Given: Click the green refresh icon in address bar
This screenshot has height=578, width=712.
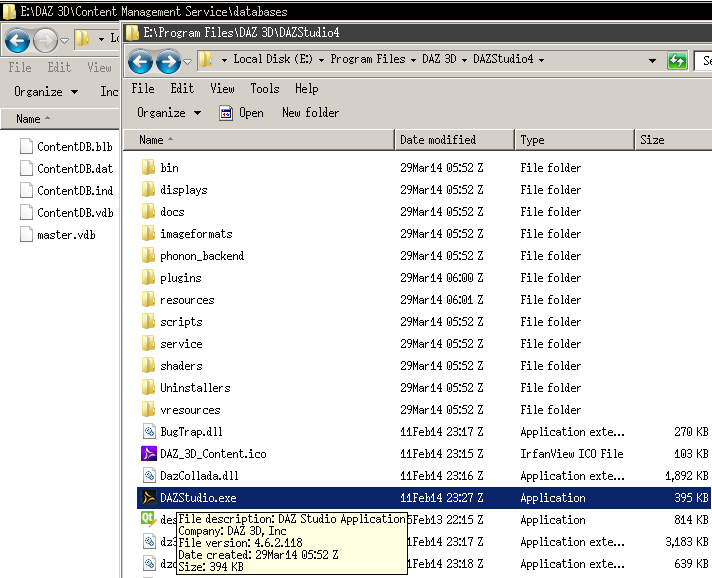Looking at the screenshot, I should 677,60.
